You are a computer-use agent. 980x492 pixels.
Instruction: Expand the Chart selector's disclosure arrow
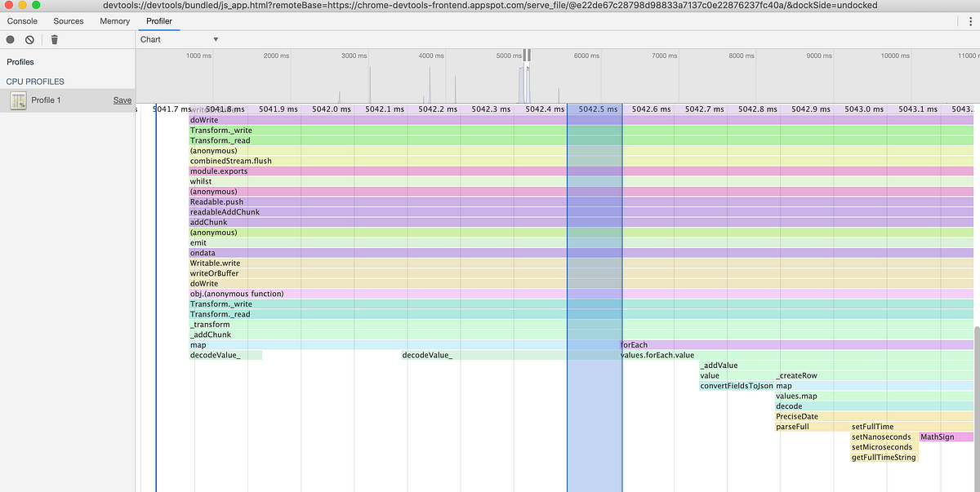pos(216,38)
